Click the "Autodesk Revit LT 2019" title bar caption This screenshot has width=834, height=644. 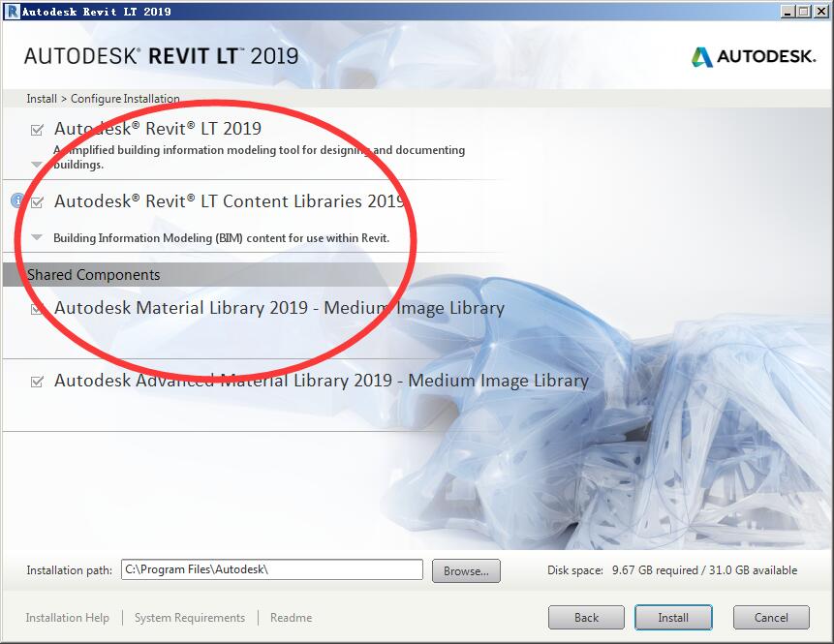tap(96, 12)
